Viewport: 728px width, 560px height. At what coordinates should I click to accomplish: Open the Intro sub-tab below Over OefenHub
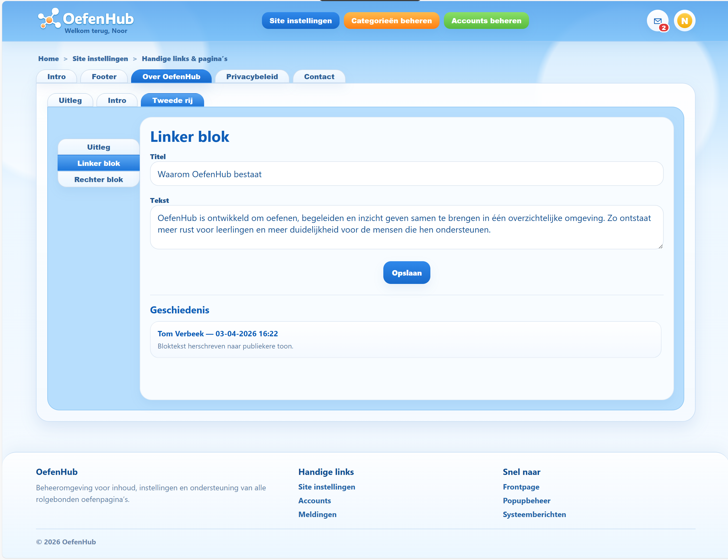tap(117, 100)
